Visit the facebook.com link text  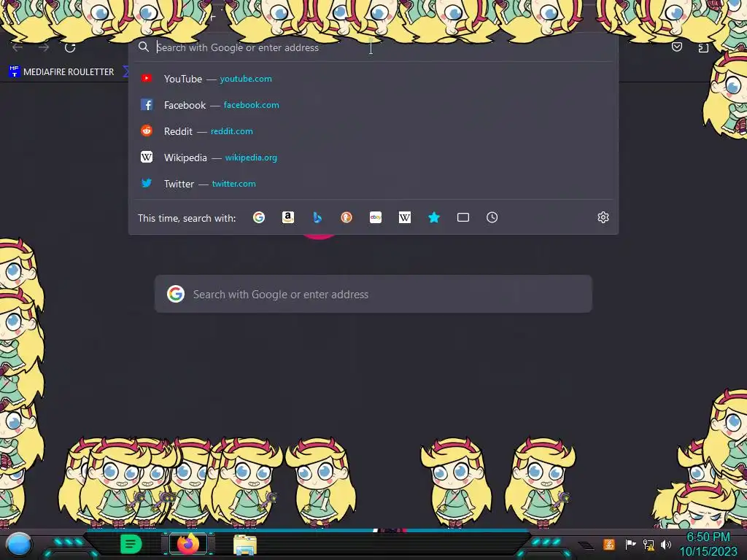point(252,105)
